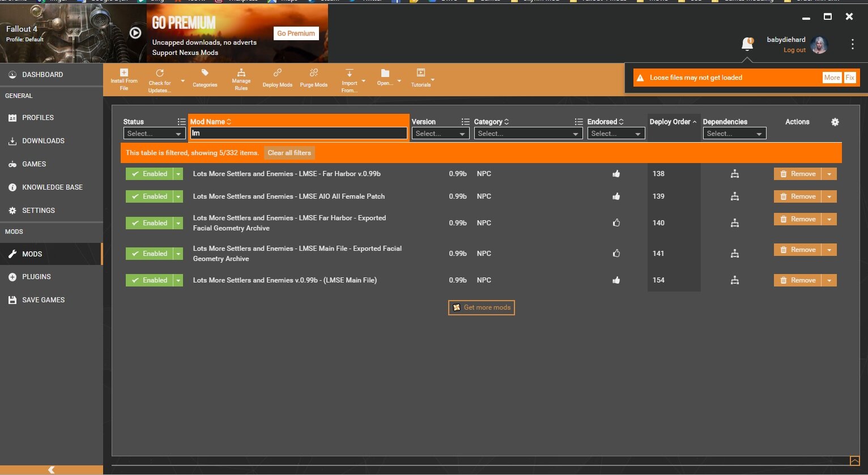Open Knowledge Base page

52,187
